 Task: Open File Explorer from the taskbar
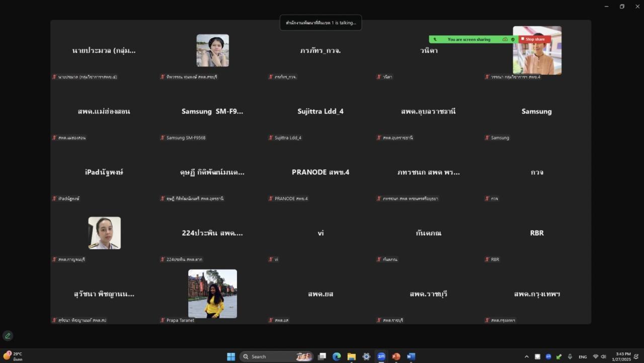[351, 356]
